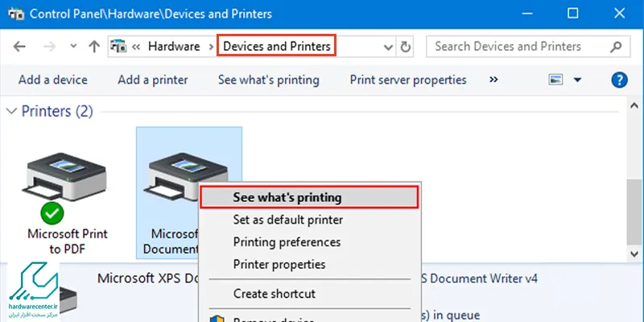Collapse the Printers (2) group

pyautogui.click(x=12, y=111)
